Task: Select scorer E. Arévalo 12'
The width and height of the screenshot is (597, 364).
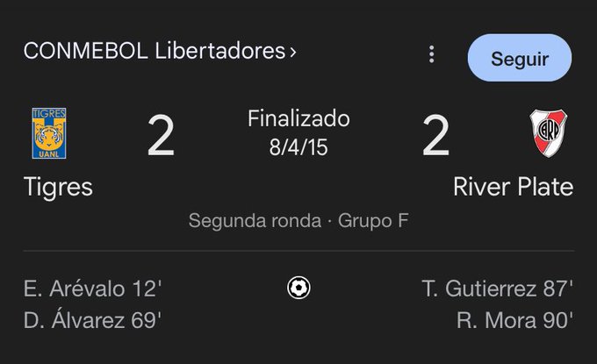Action: click(92, 289)
